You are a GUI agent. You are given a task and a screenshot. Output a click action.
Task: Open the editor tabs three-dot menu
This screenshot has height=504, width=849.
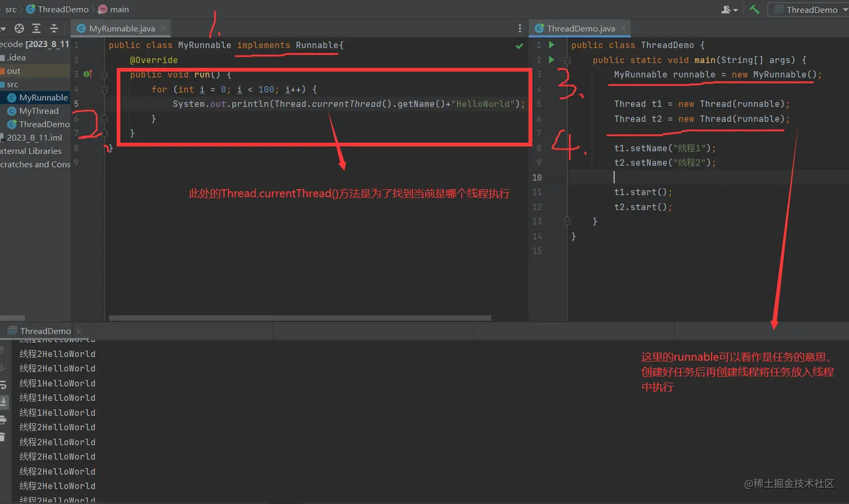(519, 28)
